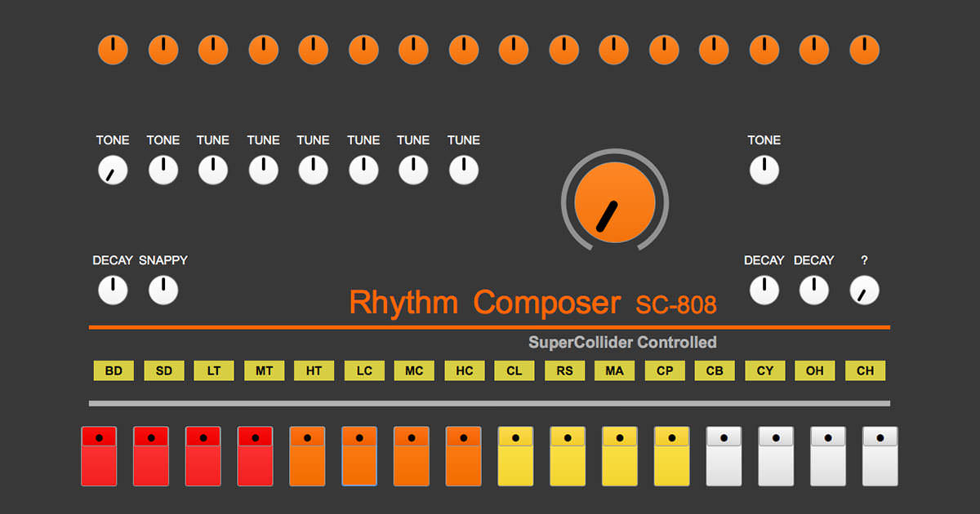Viewport: 980px width, 514px height.
Task: Toggle the first orange step button
Action: 307,456
